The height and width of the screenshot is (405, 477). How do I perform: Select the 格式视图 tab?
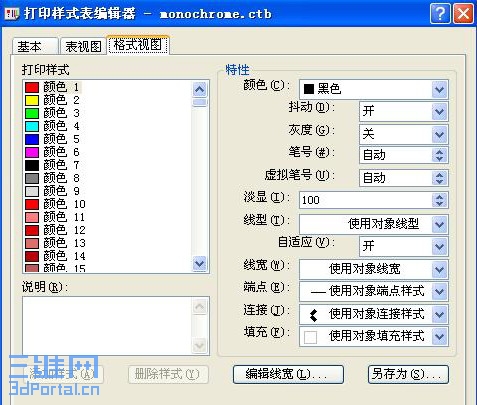(138, 45)
